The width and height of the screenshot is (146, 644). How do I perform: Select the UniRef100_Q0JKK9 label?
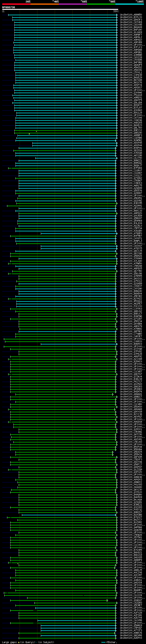(131, 32)
